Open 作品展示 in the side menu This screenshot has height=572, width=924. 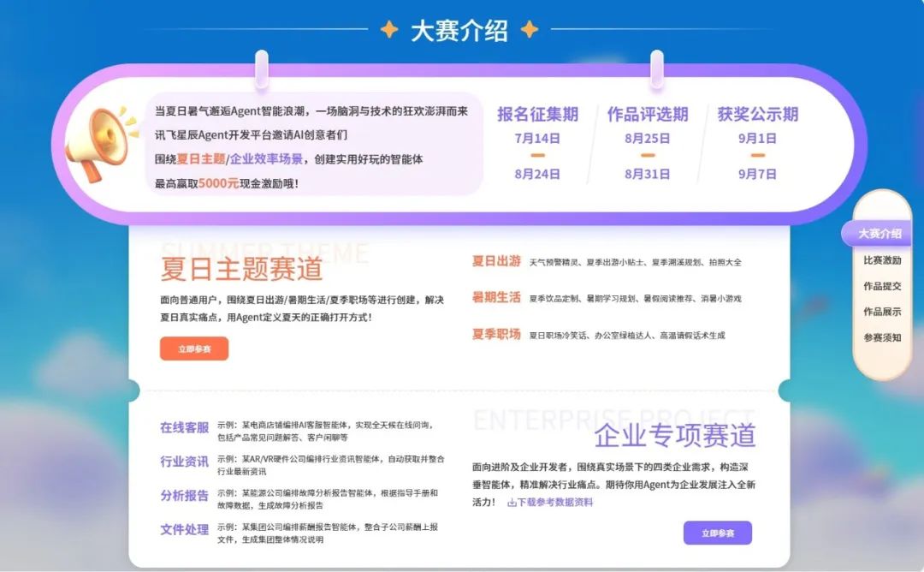[x=882, y=312]
